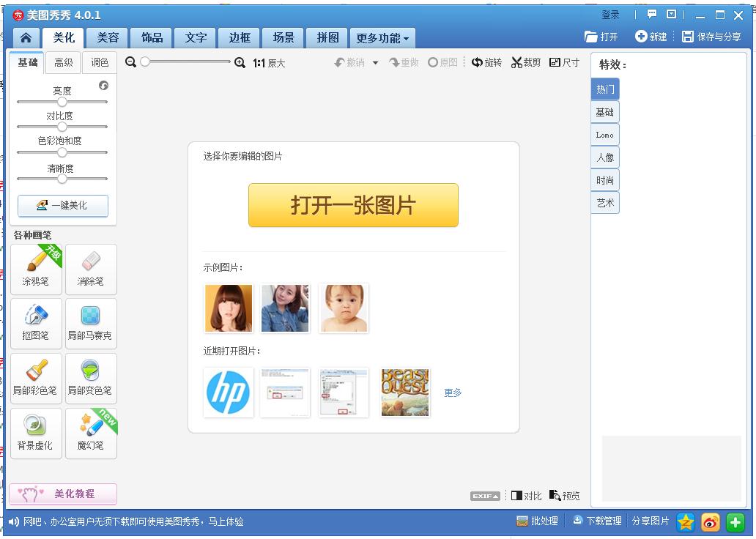Click the 亮度 brightness slider handle
This screenshot has height=539, width=756.
[x=62, y=102]
